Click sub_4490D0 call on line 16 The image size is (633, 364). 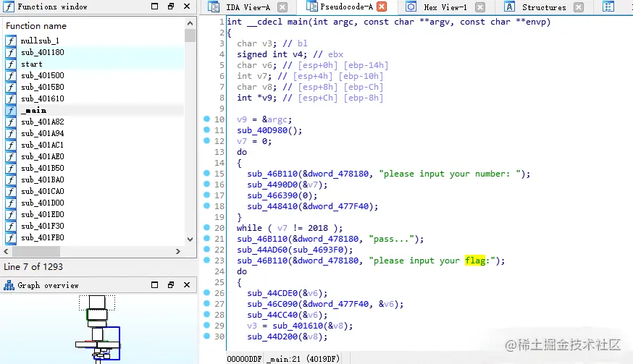[x=272, y=185]
